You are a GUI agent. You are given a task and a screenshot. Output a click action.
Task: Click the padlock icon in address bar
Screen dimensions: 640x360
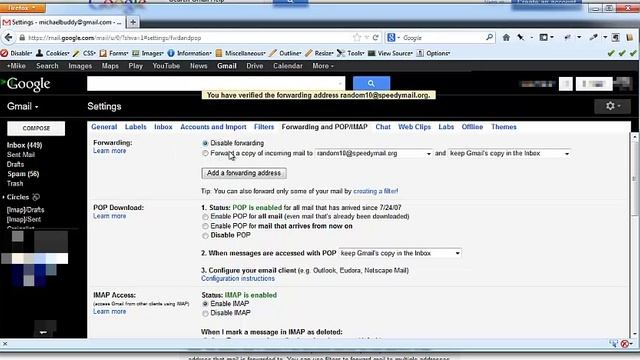(x=22, y=38)
